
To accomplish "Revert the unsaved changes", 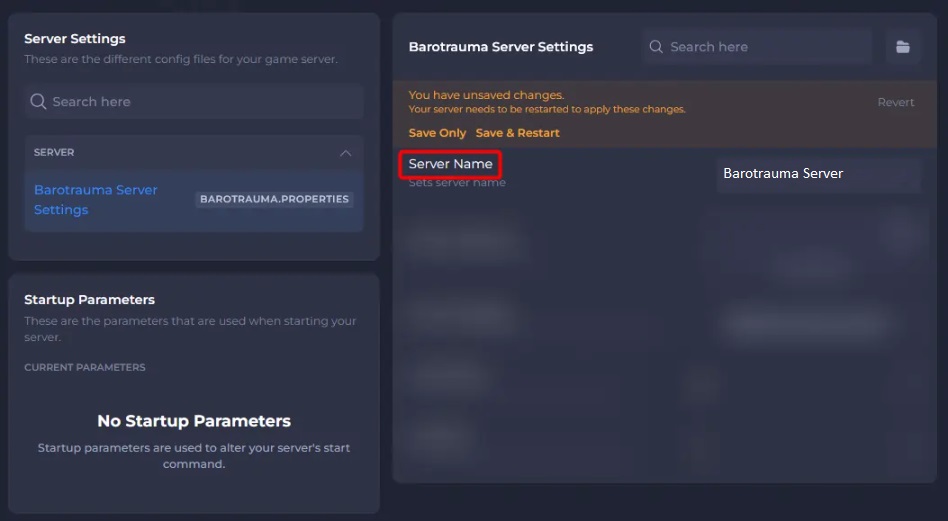I will (x=895, y=102).
